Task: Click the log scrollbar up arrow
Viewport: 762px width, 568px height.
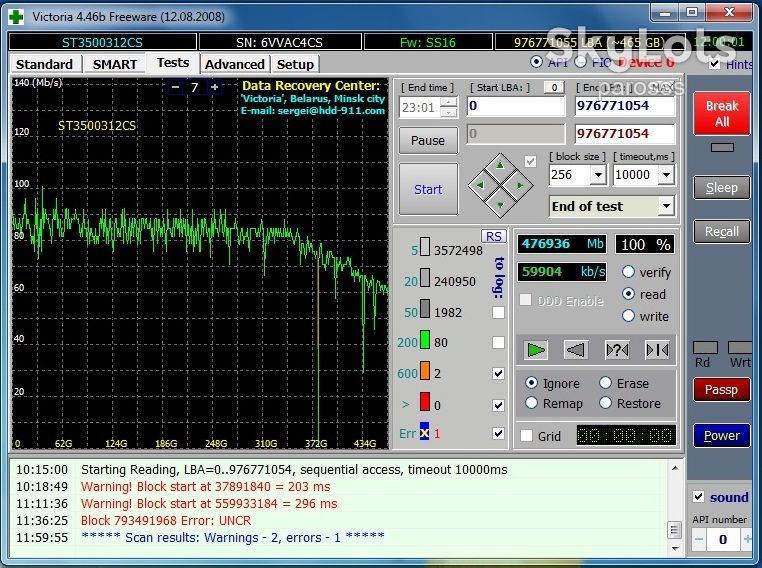Action: click(x=675, y=468)
